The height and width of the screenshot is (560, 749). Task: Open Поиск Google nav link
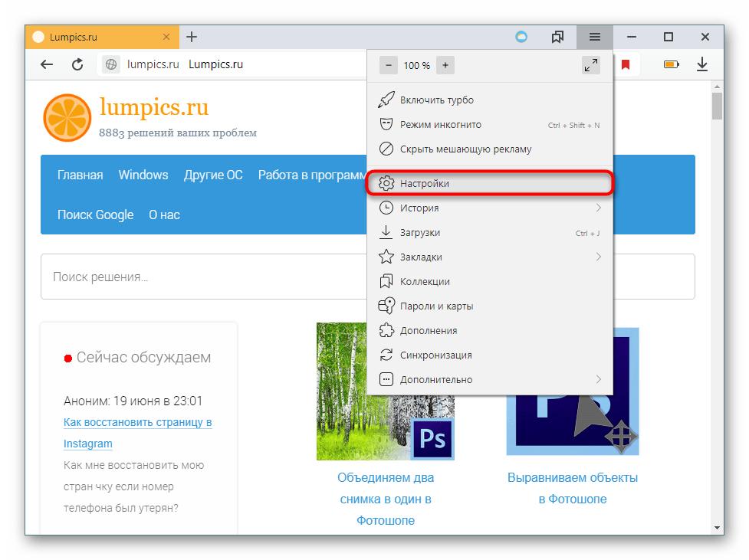96,215
